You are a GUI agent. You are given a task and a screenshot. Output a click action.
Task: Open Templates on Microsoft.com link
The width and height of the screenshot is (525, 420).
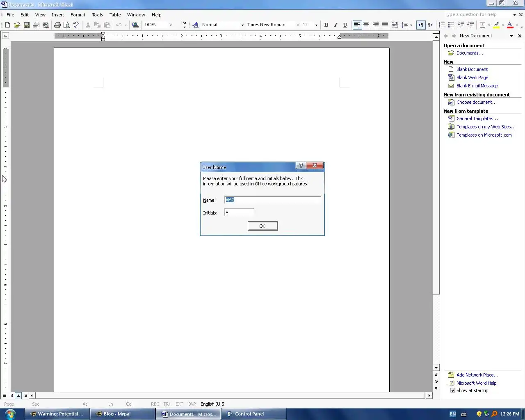[484, 135]
